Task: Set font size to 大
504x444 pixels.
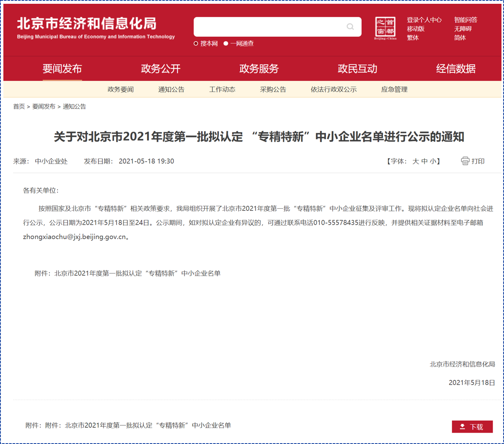Action: pyautogui.click(x=416, y=161)
